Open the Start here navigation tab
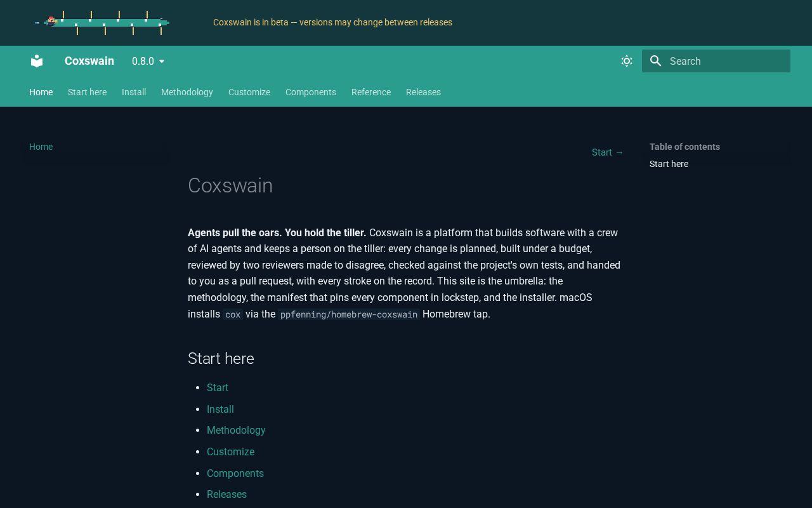812x508 pixels. pyautogui.click(x=88, y=92)
